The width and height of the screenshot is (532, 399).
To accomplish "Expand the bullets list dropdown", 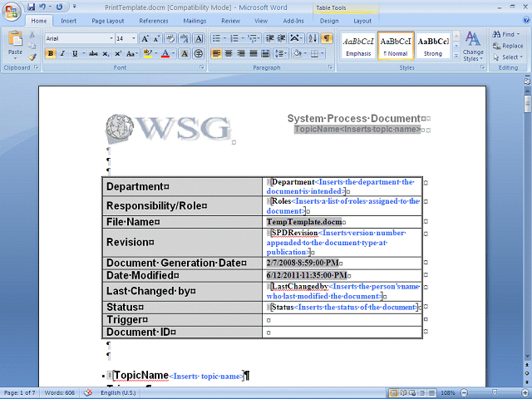I will [x=224, y=38].
